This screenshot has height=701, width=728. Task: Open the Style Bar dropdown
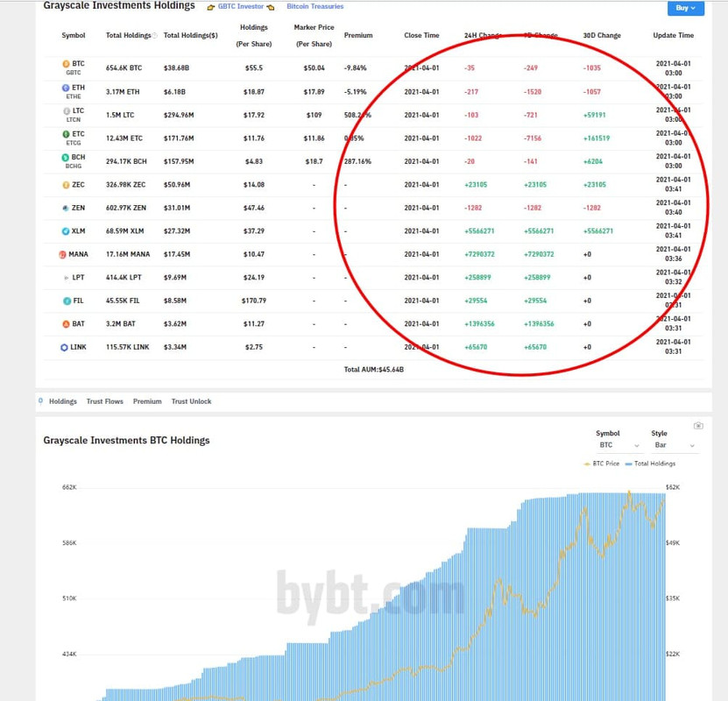point(675,445)
